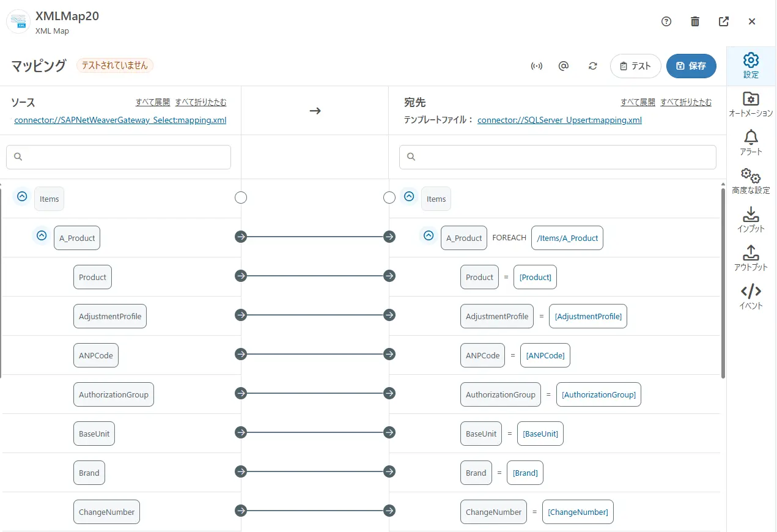777x532 pixels.
Task: Collapse the source A_Product node
Action: (x=42, y=235)
